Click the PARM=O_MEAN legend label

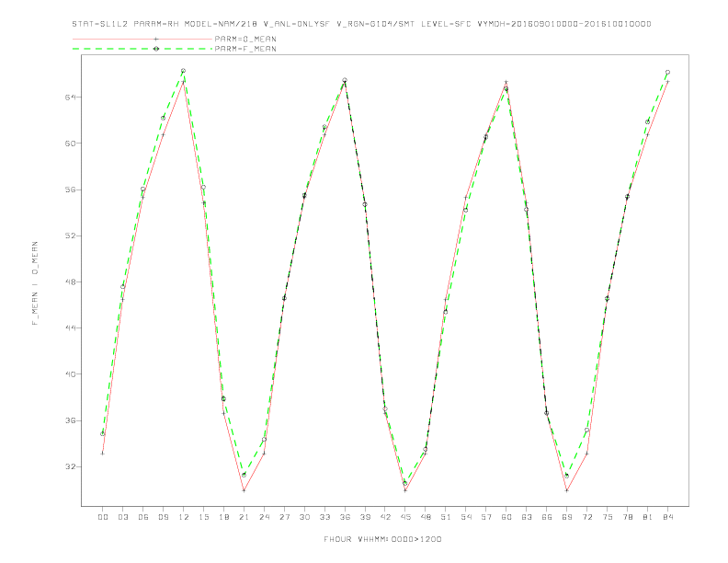point(245,39)
